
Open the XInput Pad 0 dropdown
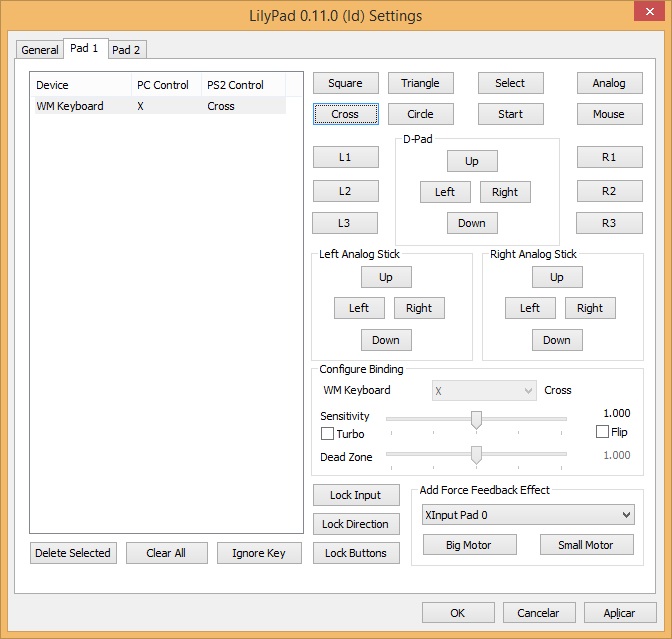click(x=528, y=515)
